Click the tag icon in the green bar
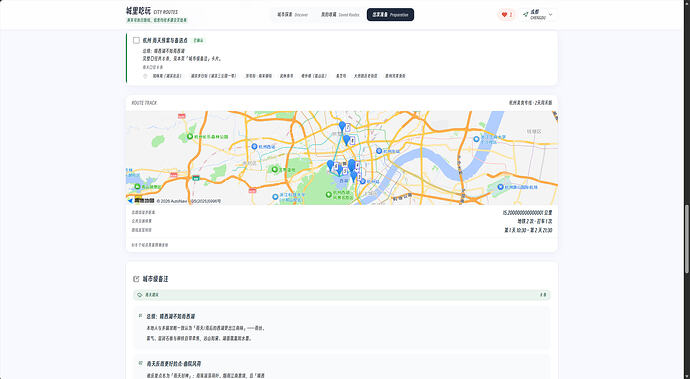Image resolution: width=690 pixels, height=379 pixels. point(139,295)
